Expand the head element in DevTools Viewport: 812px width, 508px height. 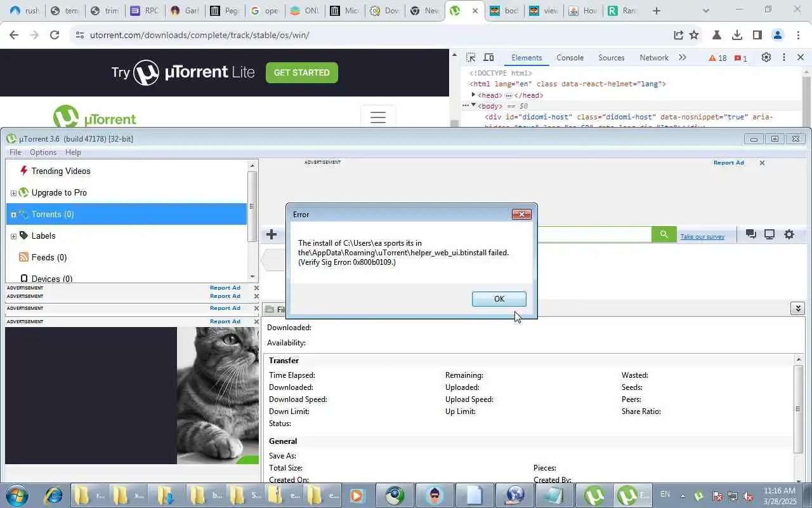[x=473, y=95]
